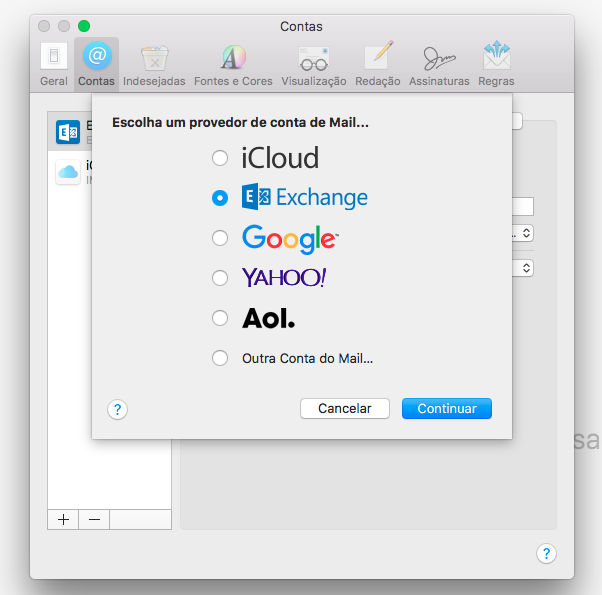Select the Aol. radio button

pos(220,318)
